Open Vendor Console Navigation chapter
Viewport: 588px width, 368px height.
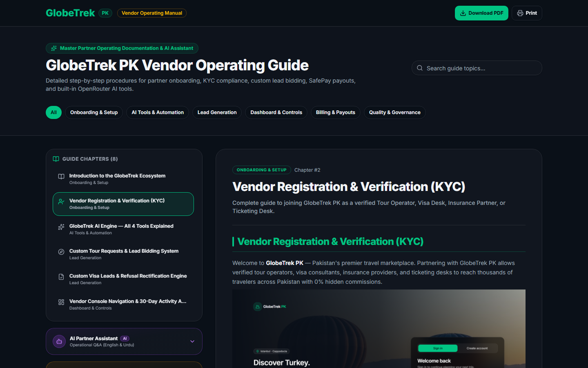[123, 305]
